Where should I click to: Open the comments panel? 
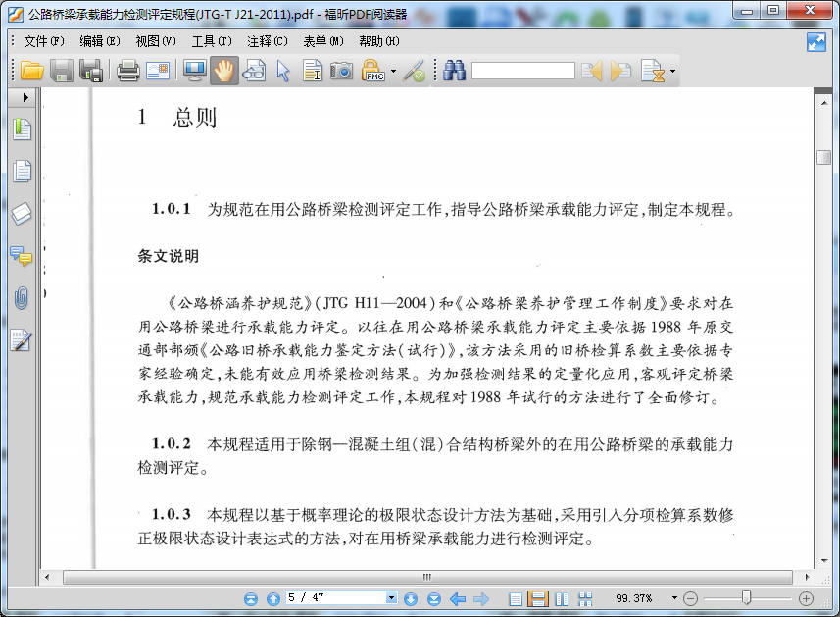pos(22,256)
